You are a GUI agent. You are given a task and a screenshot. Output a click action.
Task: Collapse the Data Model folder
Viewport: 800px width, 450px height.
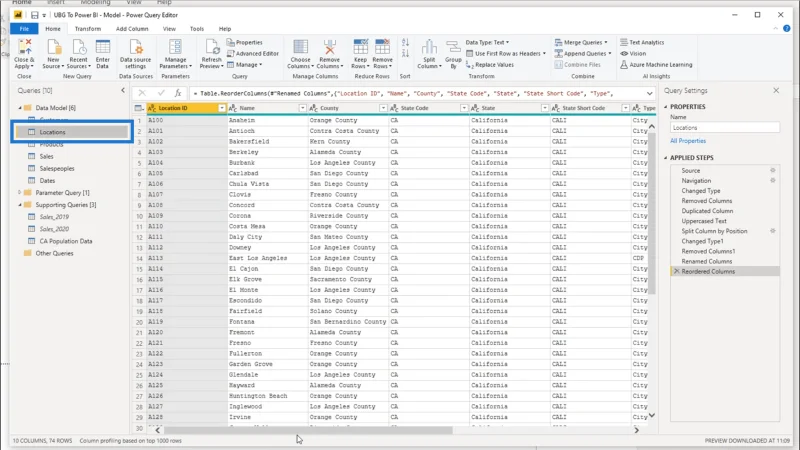[20, 108]
